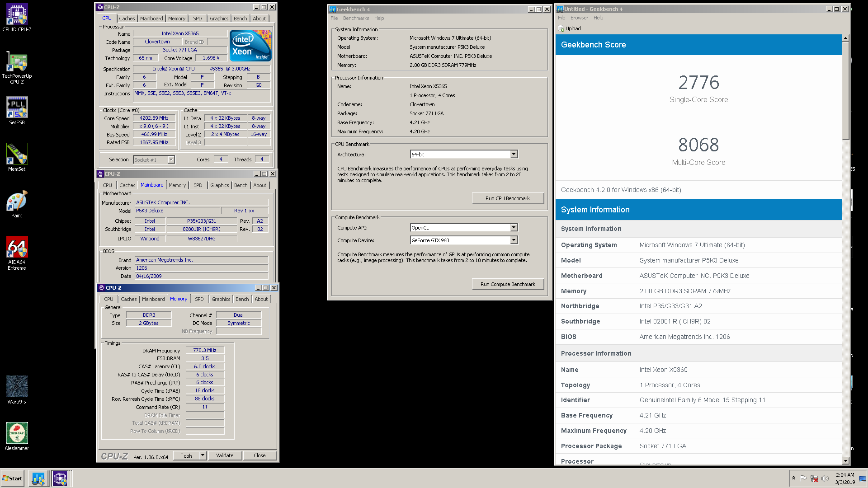Click the Intel Xeon inside logo in CPU-Z
The height and width of the screenshot is (488, 868).
point(250,45)
